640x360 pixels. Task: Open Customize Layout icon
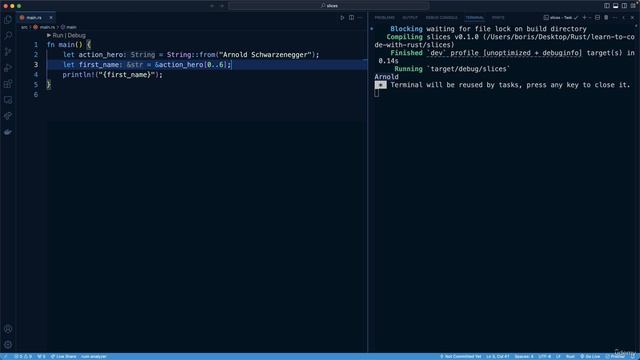tap(633, 6)
